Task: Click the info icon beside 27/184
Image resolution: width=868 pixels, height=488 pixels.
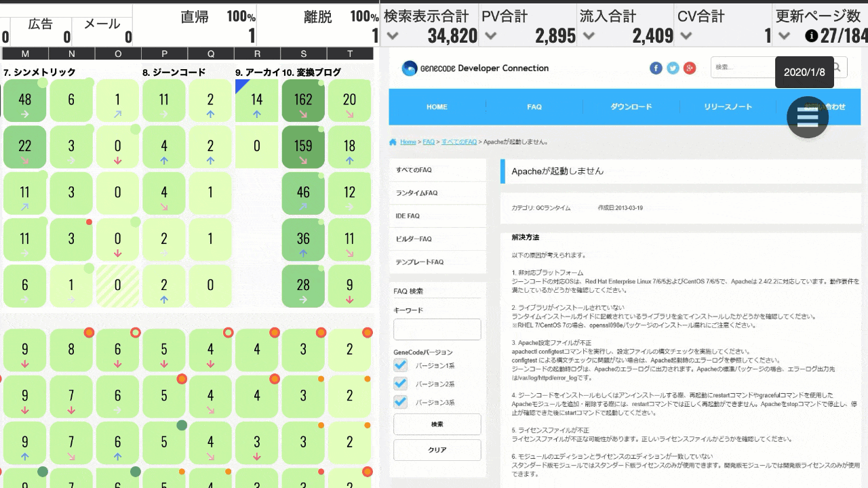Action: click(811, 36)
